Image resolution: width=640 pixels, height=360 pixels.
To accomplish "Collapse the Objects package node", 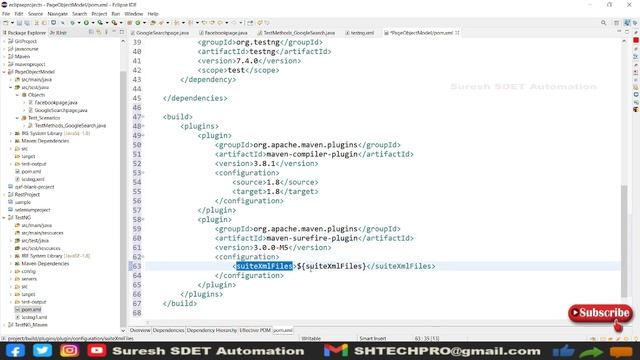I will click(x=18, y=95).
